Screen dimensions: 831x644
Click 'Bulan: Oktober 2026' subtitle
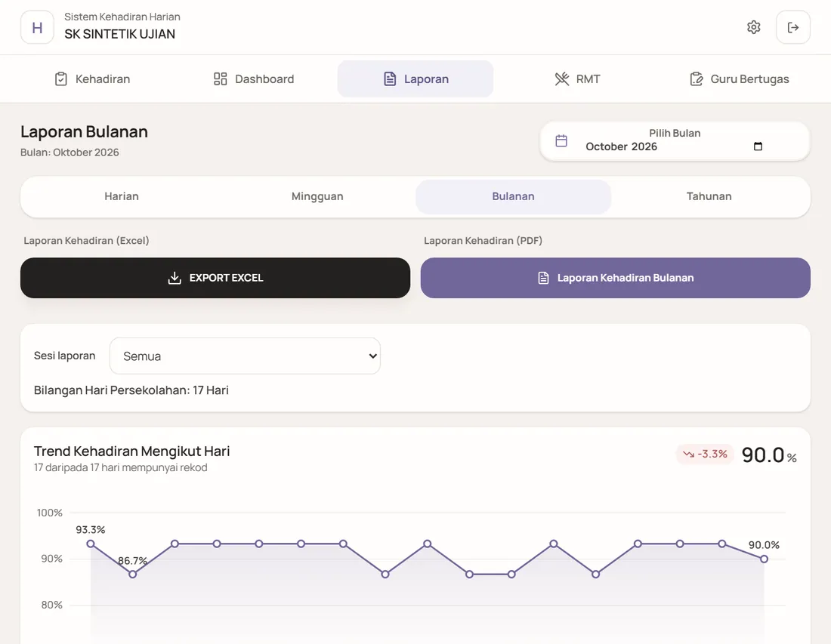point(70,153)
